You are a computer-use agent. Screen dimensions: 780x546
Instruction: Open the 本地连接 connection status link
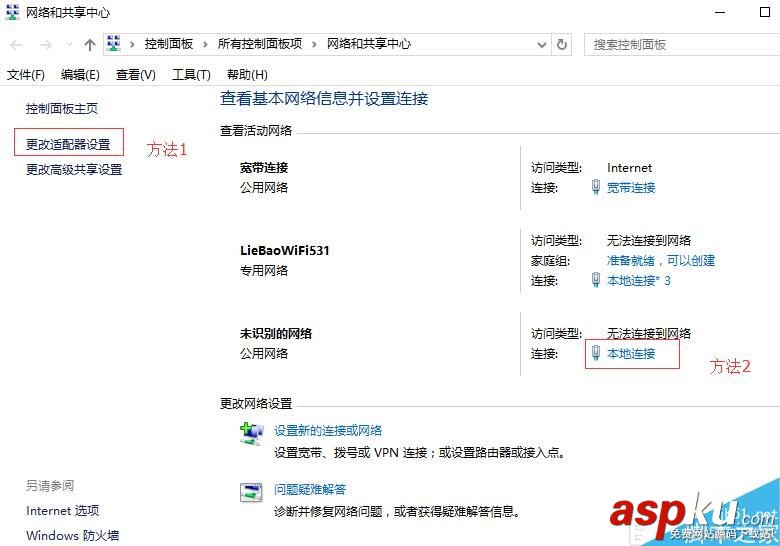click(x=631, y=354)
